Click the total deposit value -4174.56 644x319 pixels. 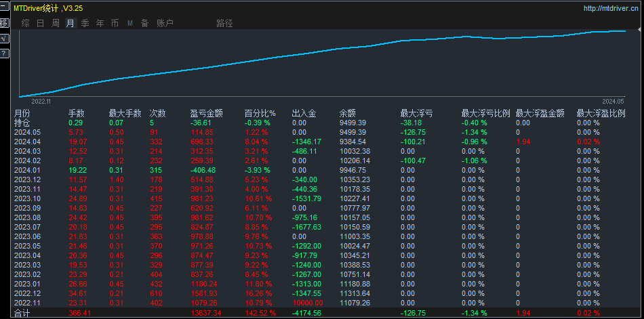pos(306,314)
